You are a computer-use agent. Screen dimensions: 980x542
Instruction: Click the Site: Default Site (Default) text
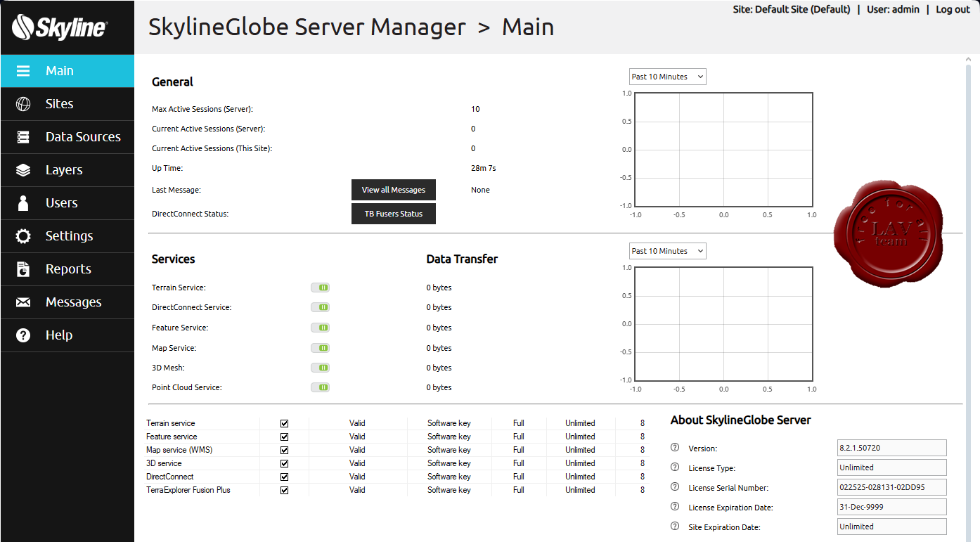[792, 9]
